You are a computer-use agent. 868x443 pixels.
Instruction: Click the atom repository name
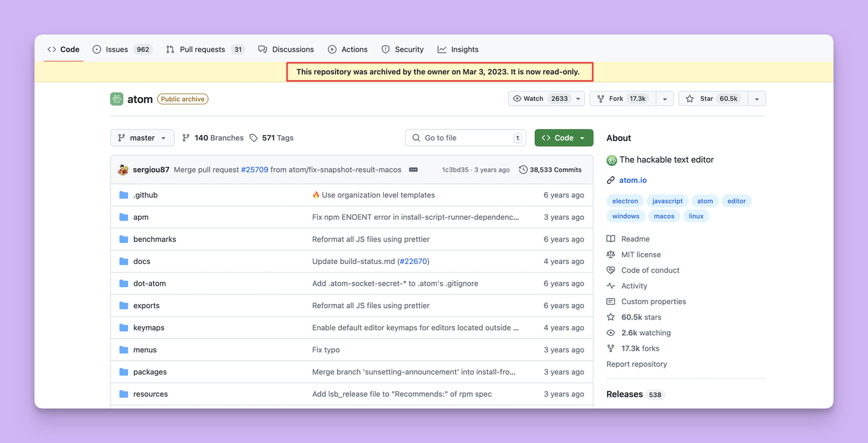click(140, 99)
